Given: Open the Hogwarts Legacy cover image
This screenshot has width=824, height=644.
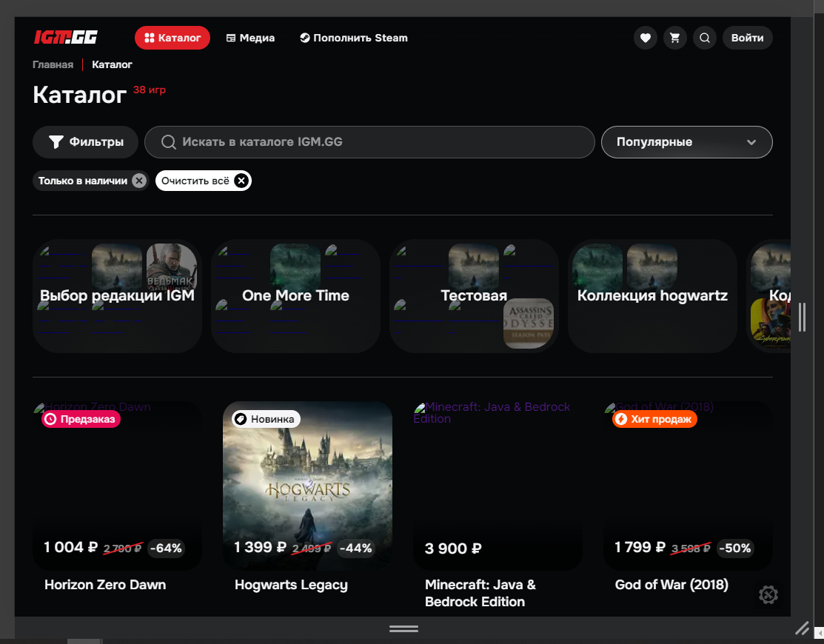Looking at the screenshot, I should [x=307, y=486].
